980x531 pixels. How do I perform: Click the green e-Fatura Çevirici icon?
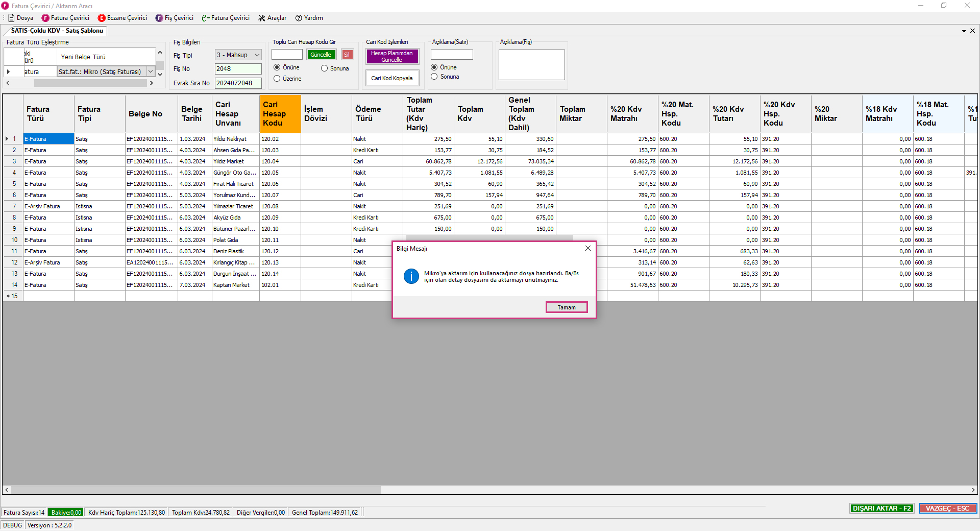205,18
